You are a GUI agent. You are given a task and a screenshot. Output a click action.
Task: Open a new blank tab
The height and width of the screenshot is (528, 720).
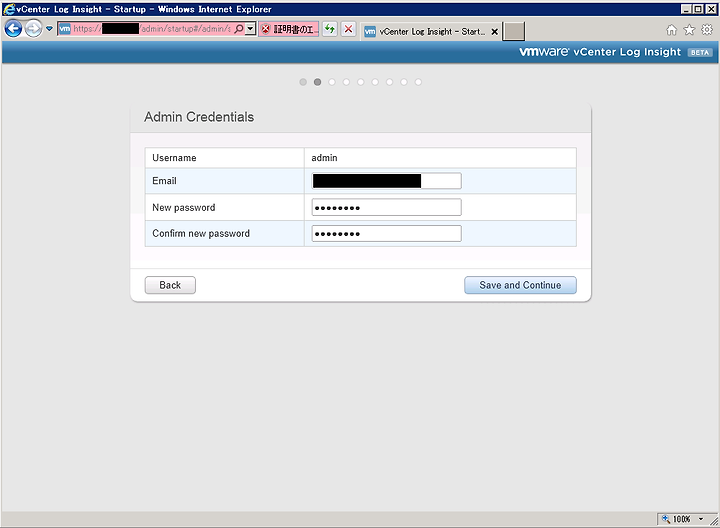514,31
